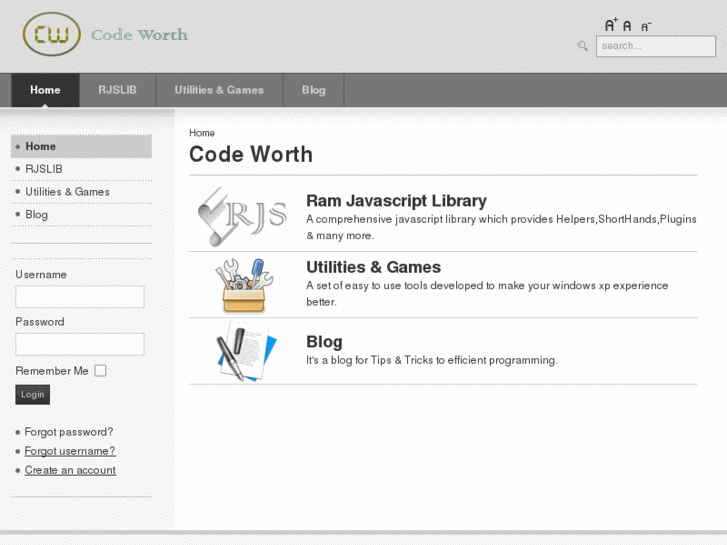Select Utilities & Games in sidebar menu
The image size is (727, 545).
(x=81, y=192)
